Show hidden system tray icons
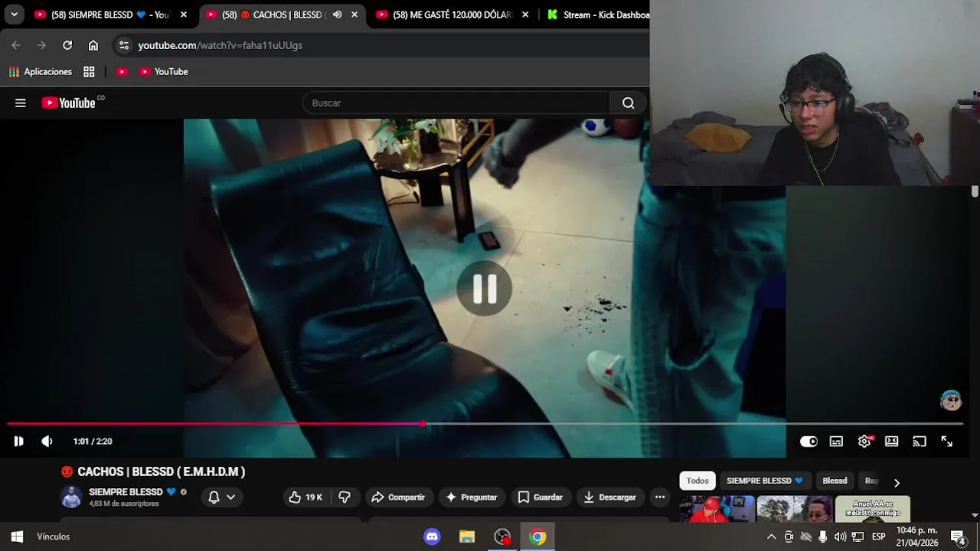 pos(771,536)
